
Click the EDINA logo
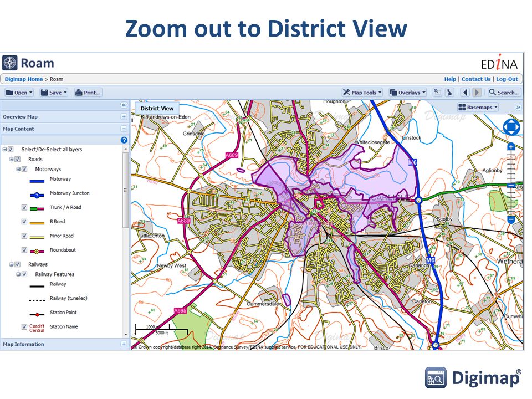click(499, 63)
